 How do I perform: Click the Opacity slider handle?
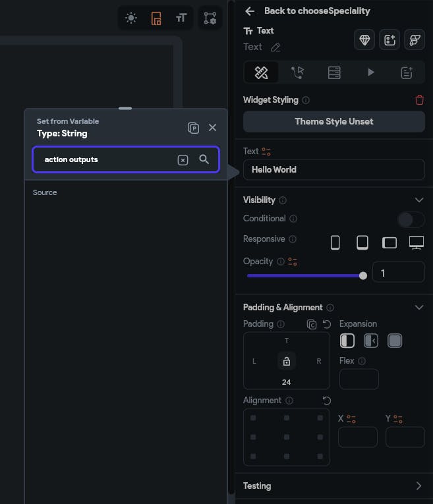[x=363, y=275]
